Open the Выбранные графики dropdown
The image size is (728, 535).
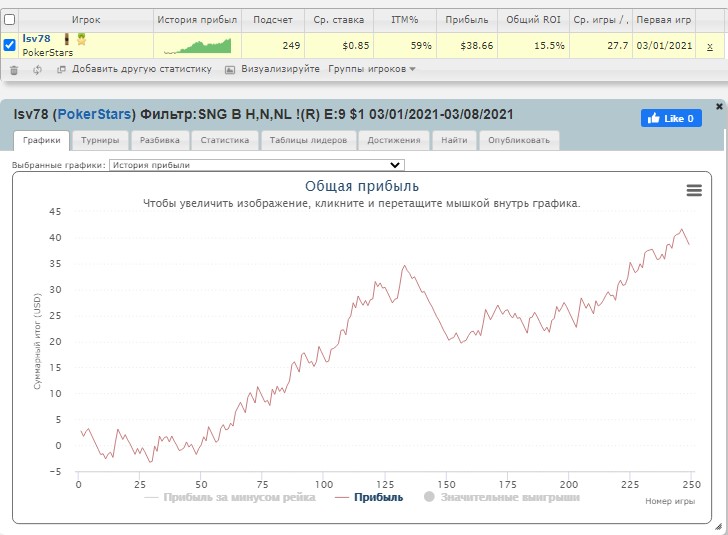point(257,165)
